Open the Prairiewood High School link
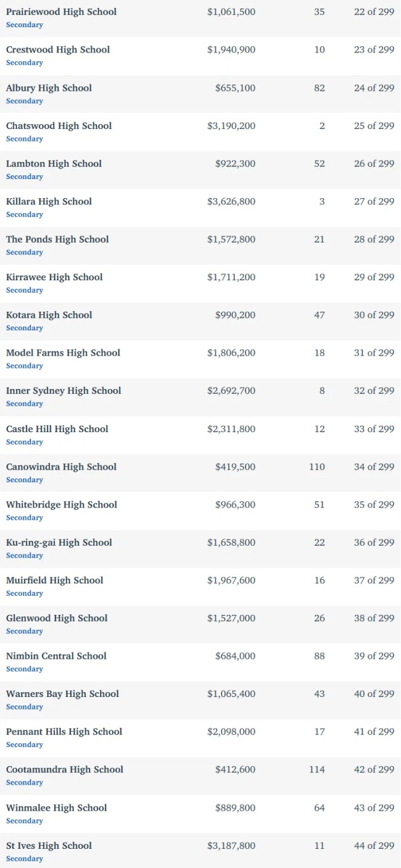Image resolution: width=401 pixels, height=868 pixels. point(61,12)
